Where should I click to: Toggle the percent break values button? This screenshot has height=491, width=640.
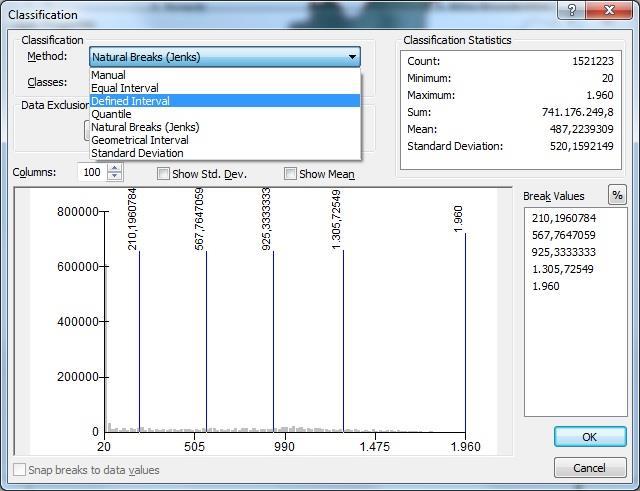tap(617, 195)
